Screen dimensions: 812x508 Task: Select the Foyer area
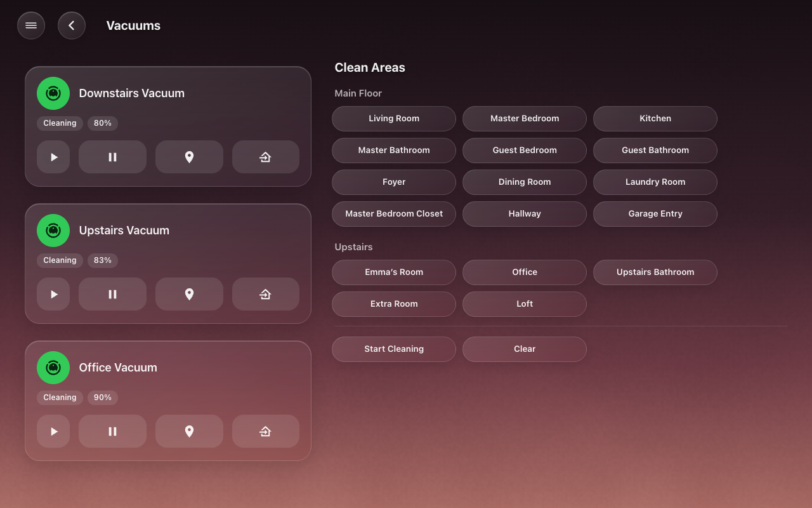point(394,182)
